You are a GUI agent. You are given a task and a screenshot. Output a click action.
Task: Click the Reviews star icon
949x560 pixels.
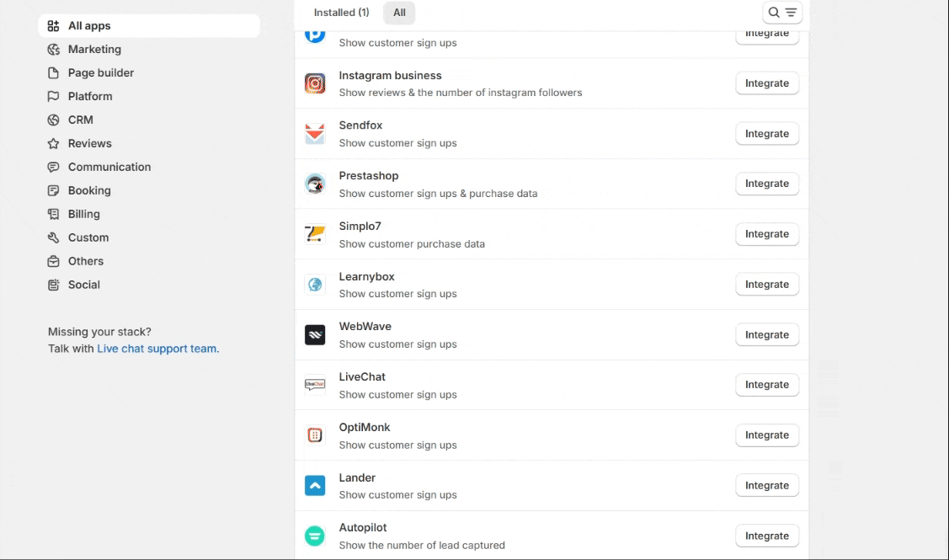pos(53,143)
